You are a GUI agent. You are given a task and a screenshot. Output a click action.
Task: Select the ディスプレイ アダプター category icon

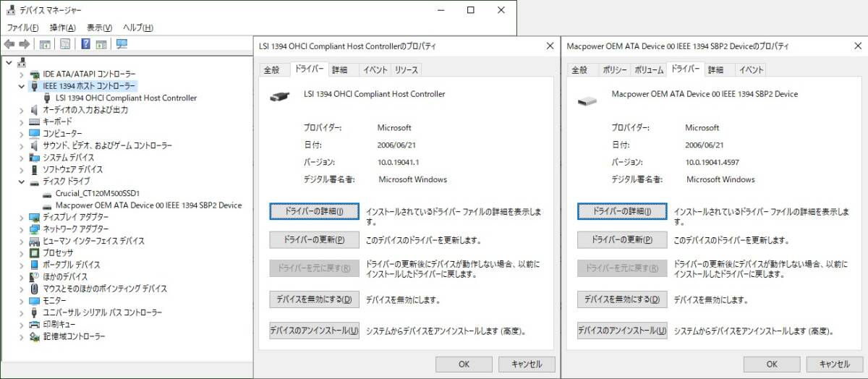click(x=34, y=217)
